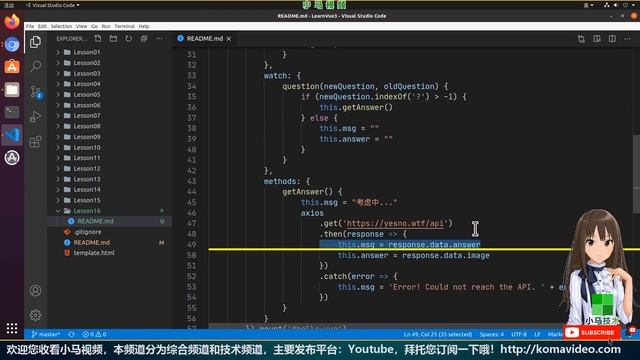Open Software Updater from the dock

click(x=12, y=158)
